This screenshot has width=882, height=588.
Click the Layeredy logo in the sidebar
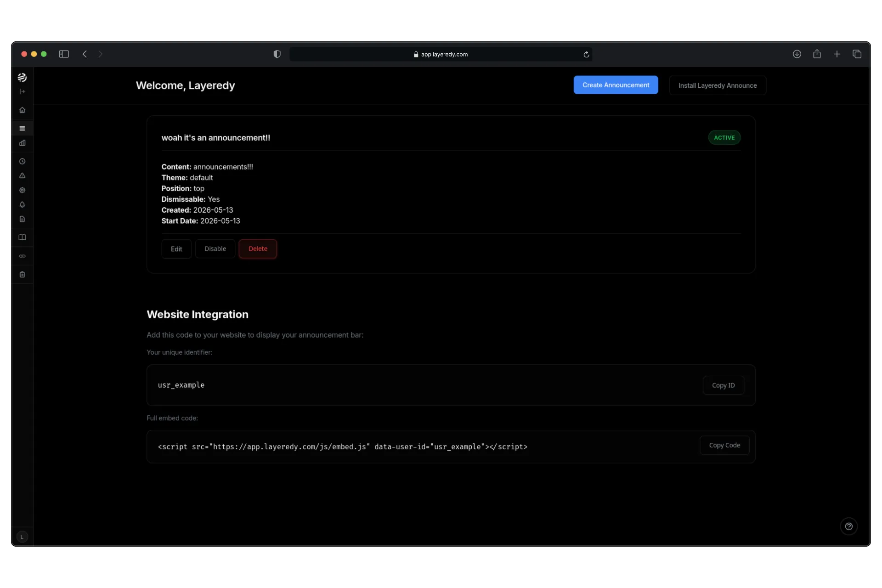[22, 77]
